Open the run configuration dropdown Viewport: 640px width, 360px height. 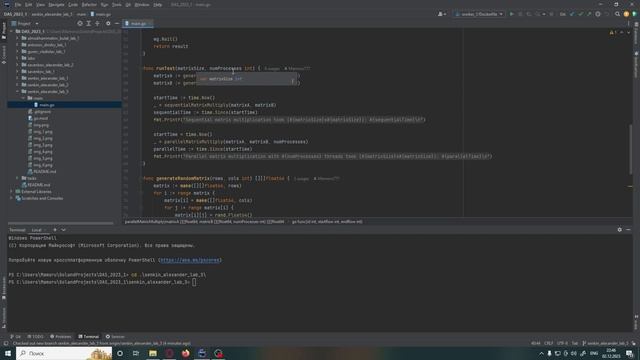tap(479, 14)
